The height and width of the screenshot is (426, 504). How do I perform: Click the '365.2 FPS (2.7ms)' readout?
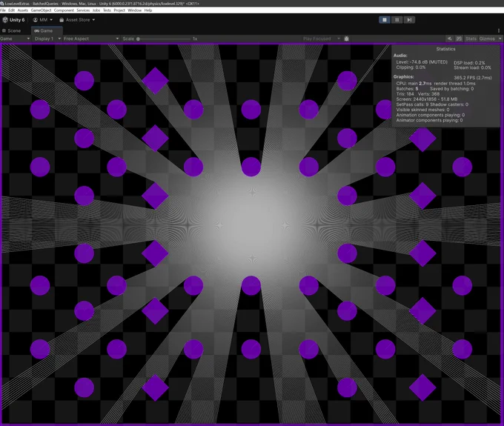pyautogui.click(x=473, y=78)
